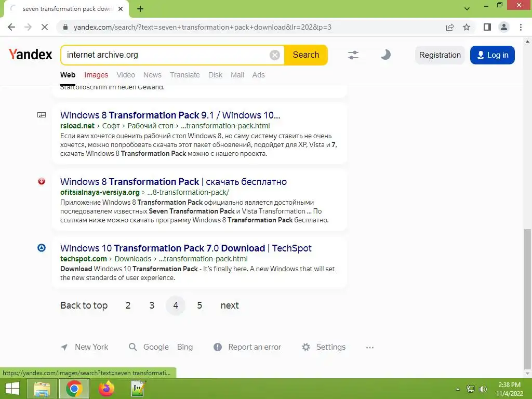Go to results page 5
The image size is (532, 399).
199,305
